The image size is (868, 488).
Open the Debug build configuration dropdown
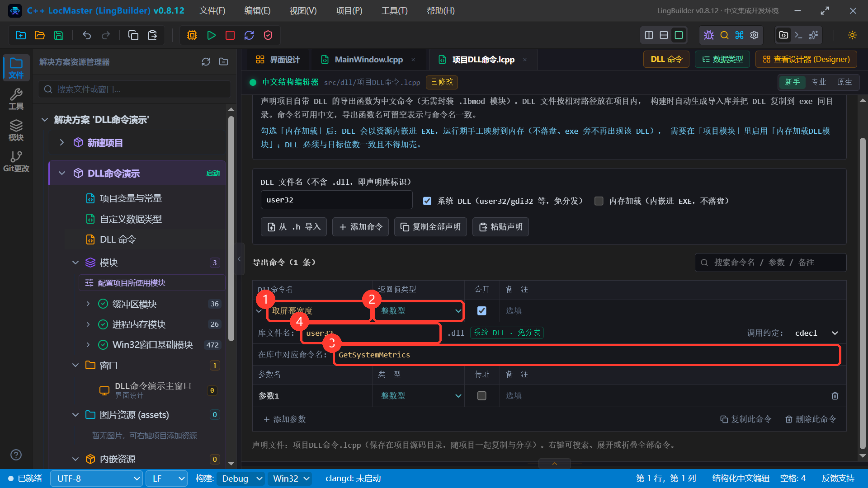tap(242, 479)
